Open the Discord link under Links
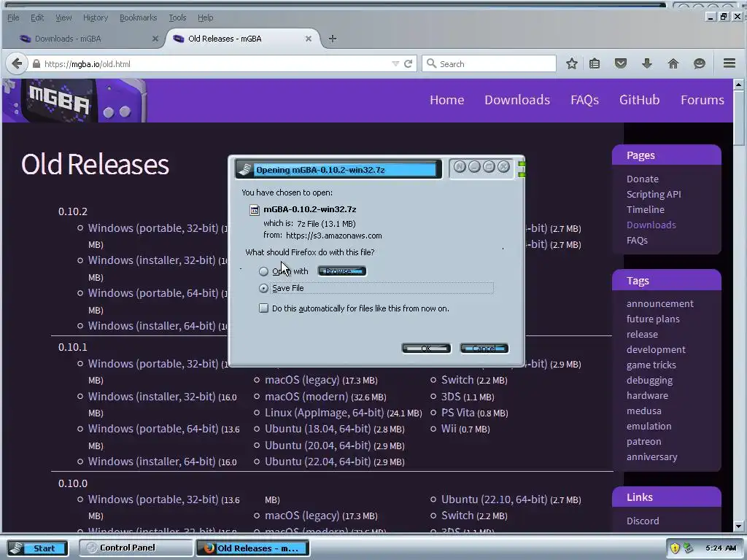This screenshot has height=560, width=747. click(x=643, y=521)
